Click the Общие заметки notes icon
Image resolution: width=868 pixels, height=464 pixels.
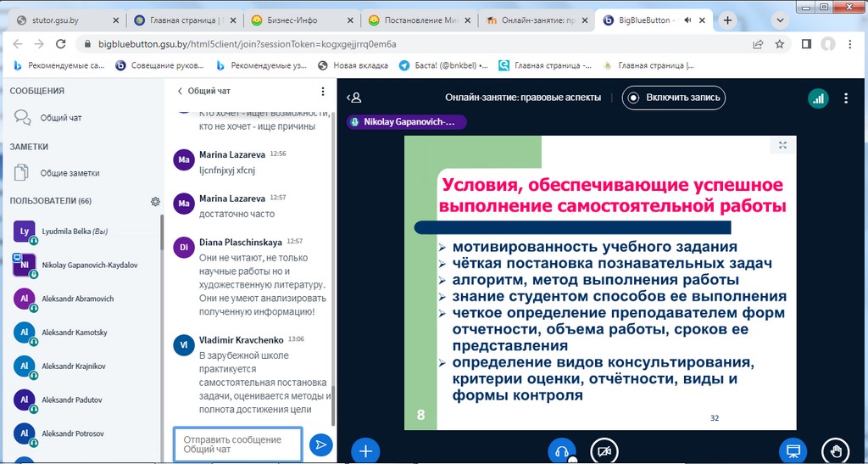pyautogui.click(x=23, y=173)
